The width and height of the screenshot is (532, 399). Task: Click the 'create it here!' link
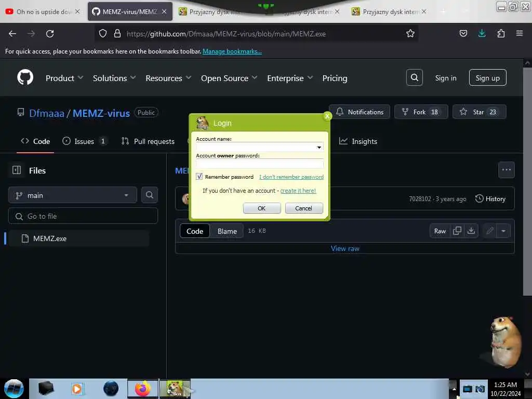[x=298, y=191]
